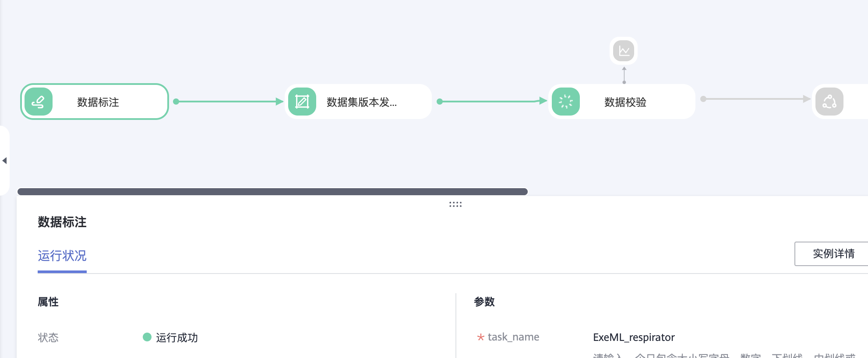The height and width of the screenshot is (358, 868).
Task: Select the 数据集版本发... node label
Action: pyautogui.click(x=362, y=102)
